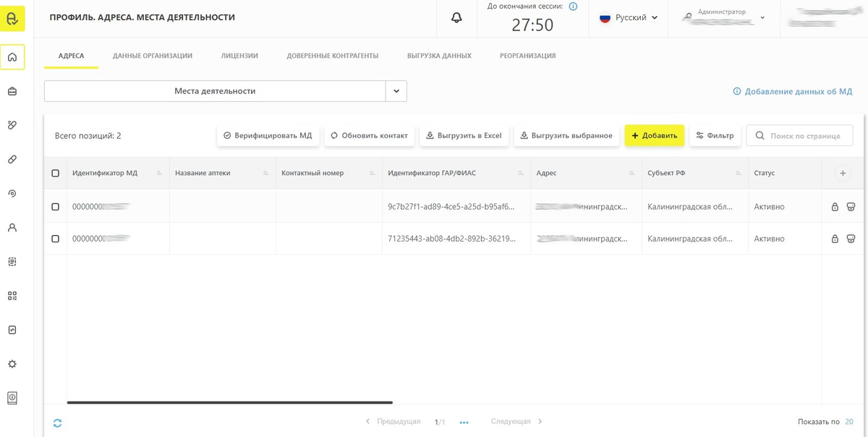Viewport: 868px width, 437px height.
Task: Expand the Места деятельности dropdown arrow
Action: (x=396, y=91)
